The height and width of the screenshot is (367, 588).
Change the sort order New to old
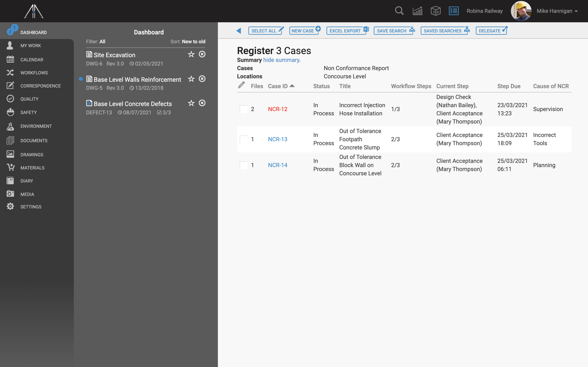[193, 41]
